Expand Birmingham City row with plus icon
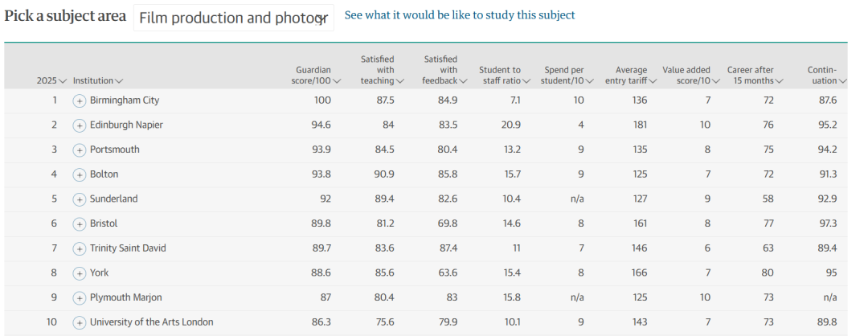This screenshot has height=336, width=868. tap(79, 100)
